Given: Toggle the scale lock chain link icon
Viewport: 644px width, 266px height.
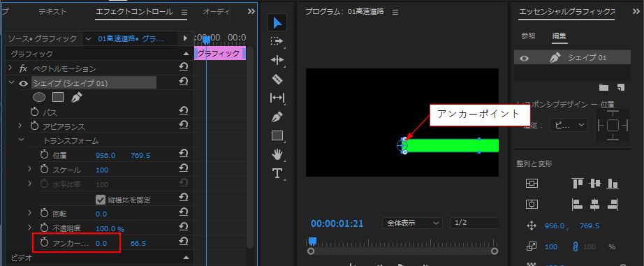Looking at the screenshot, I should (x=576, y=246).
